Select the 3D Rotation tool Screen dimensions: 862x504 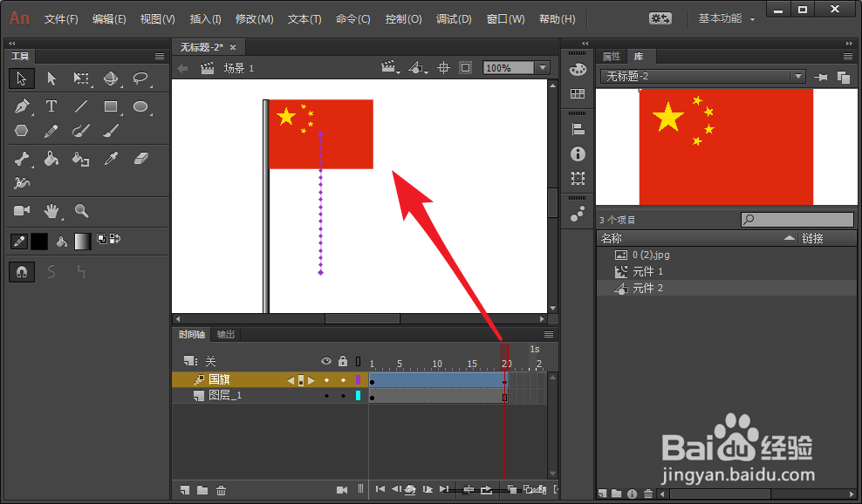click(x=111, y=78)
